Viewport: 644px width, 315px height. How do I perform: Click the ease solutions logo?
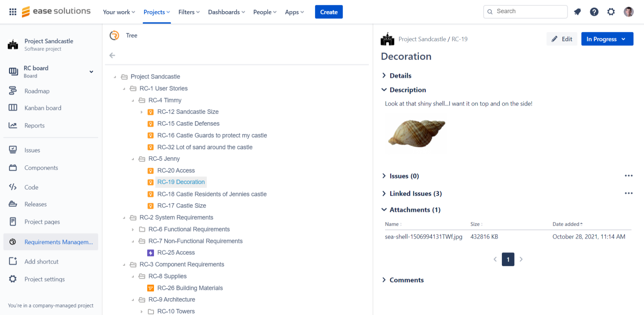[56, 12]
